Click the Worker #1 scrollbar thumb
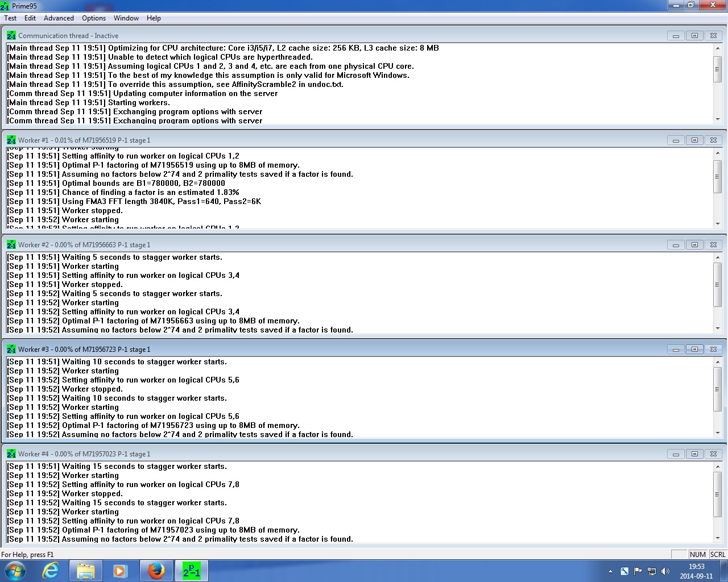Screen dimensions: 728x582 tap(718, 177)
